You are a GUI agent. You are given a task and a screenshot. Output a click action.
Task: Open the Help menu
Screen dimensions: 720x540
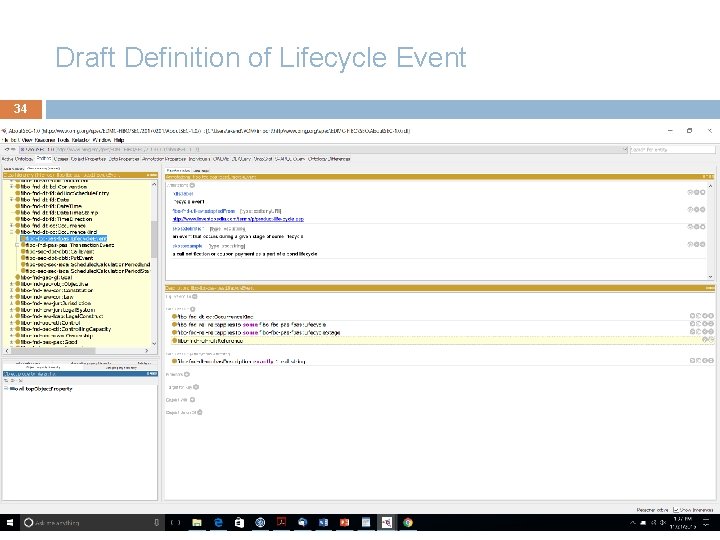(x=119, y=140)
